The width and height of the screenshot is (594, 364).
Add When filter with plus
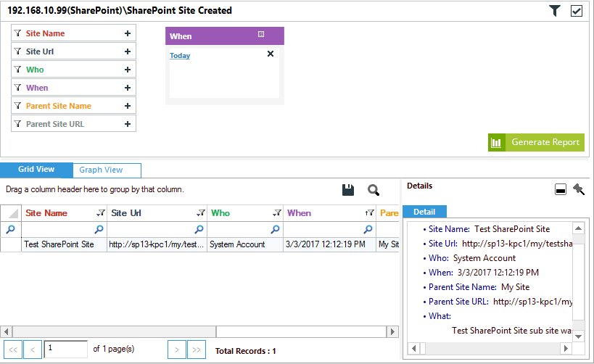pyautogui.click(x=128, y=88)
